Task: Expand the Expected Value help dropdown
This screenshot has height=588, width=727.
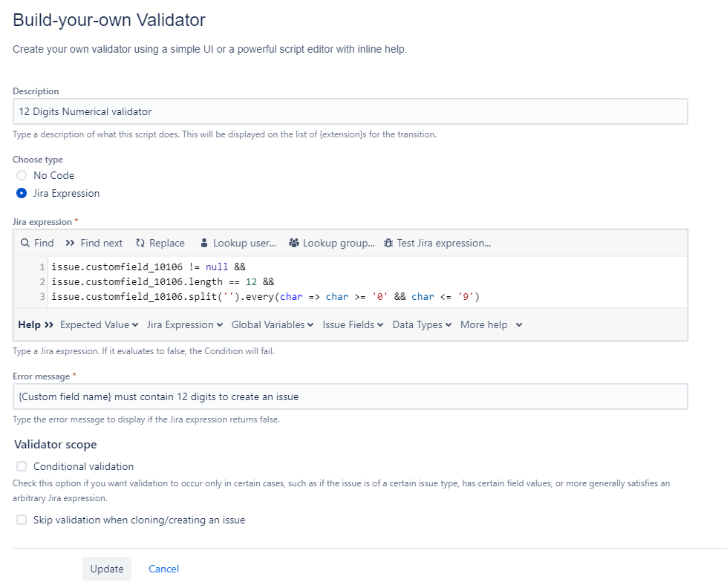Action: point(100,324)
